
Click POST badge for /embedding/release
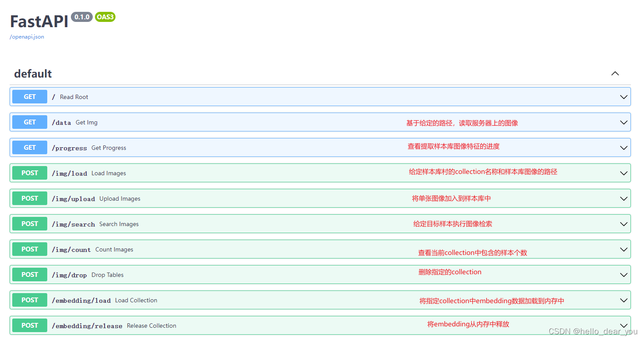30,326
